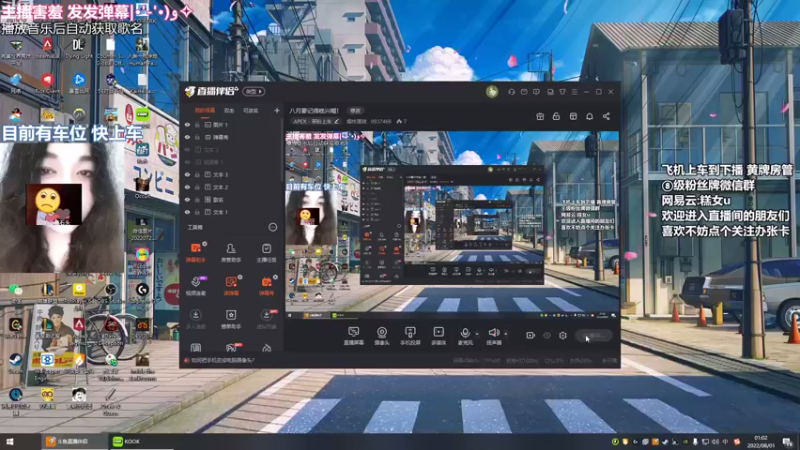Open the 榜单助手 star tool
This screenshot has height=450, width=800.
(231, 319)
